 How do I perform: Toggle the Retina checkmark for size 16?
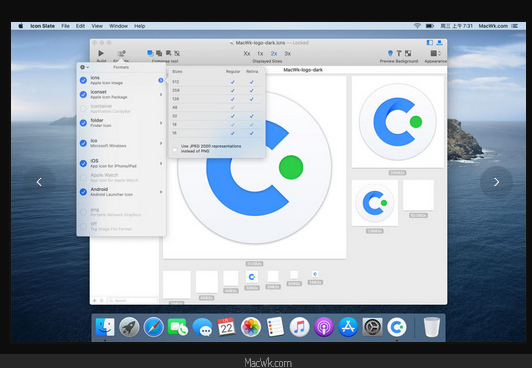252,133
